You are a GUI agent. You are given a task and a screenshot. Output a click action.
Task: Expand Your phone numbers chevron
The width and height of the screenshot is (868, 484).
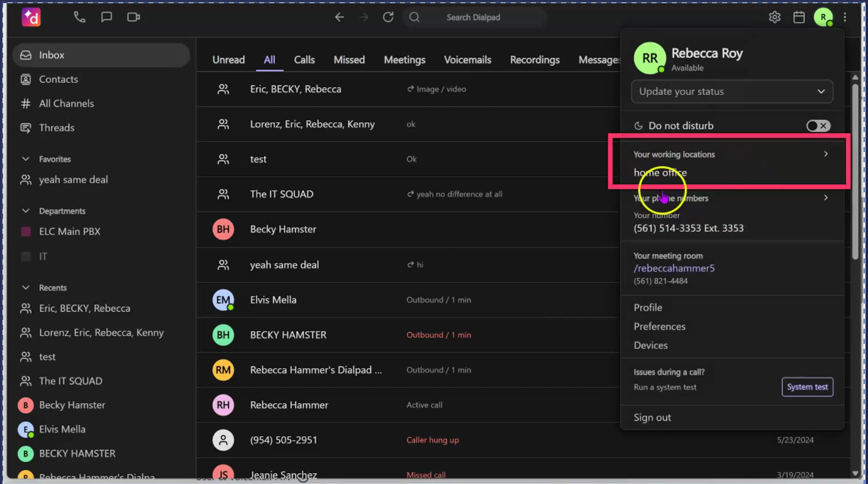(826, 198)
